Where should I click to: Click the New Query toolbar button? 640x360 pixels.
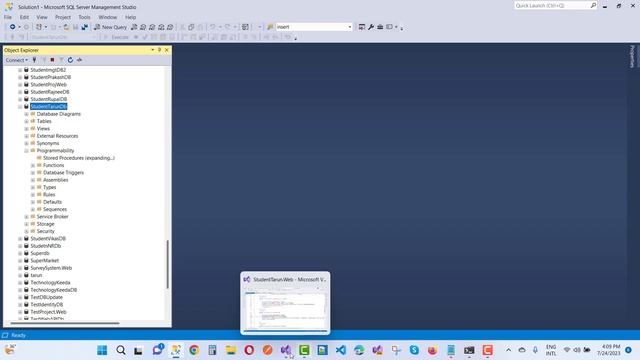[x=110, y=27]
